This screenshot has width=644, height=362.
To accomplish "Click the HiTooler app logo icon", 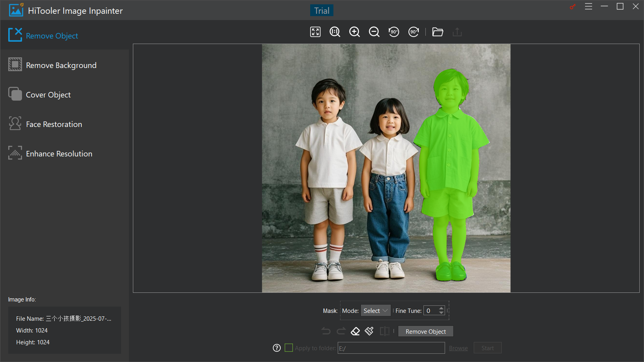I will (16, 10).
